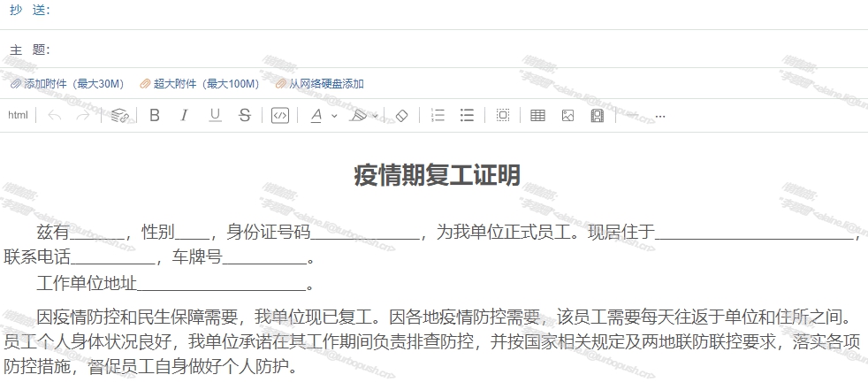Click the select-all icon in toolbar

pyautogui.click(x=502, y=115)
